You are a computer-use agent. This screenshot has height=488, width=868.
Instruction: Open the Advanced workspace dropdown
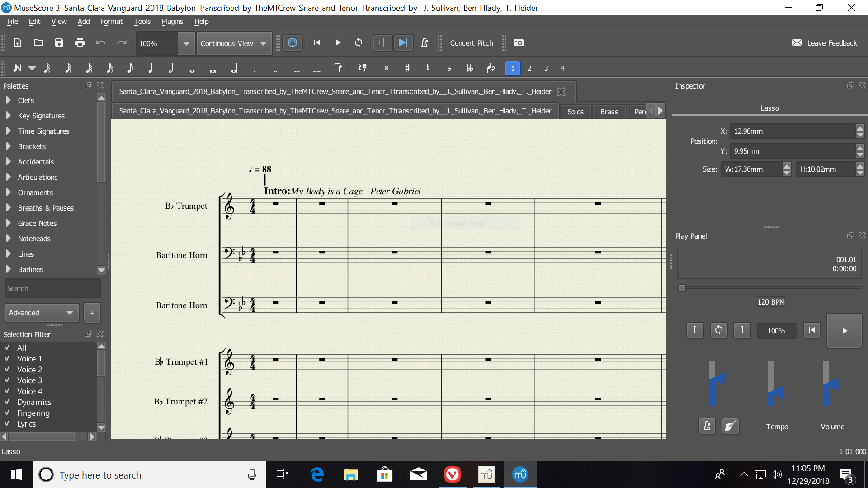point(41,313)
